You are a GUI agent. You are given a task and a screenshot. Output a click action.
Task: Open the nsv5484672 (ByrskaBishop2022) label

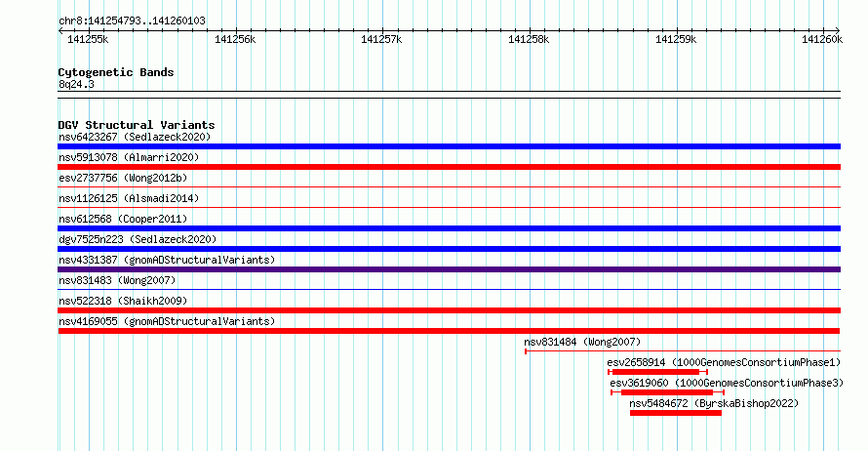click(714, 403)
